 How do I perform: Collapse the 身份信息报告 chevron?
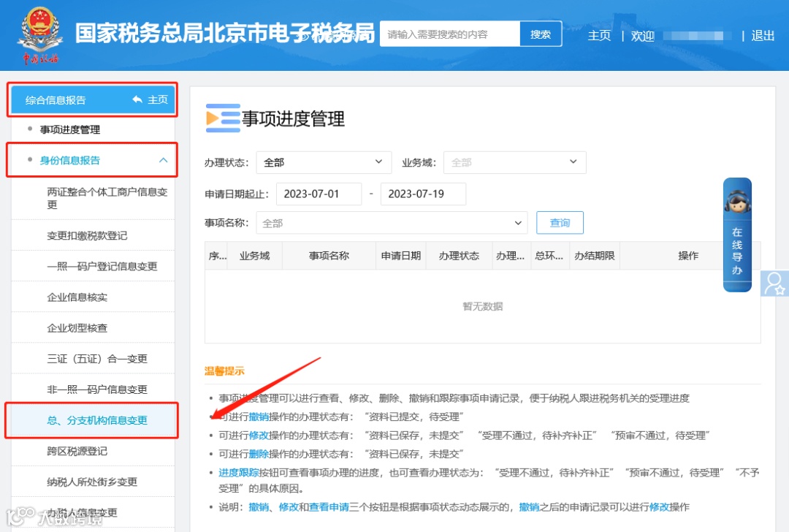(163, 160)
